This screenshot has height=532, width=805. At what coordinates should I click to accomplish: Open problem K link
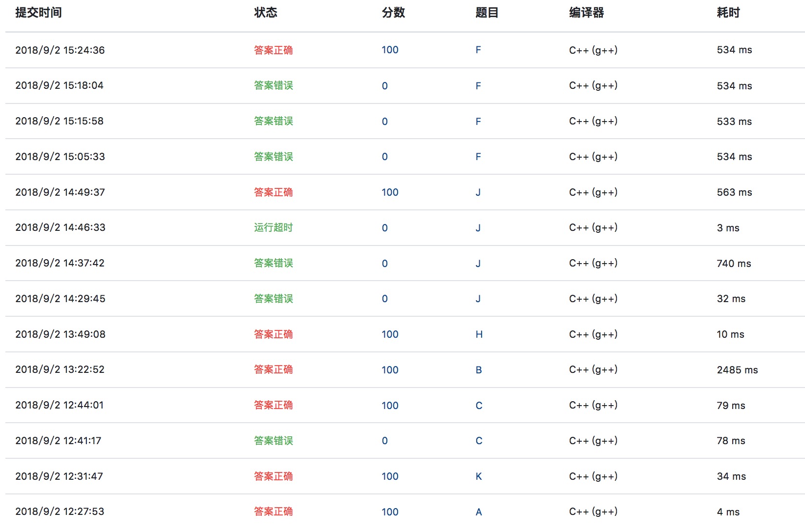479,476
